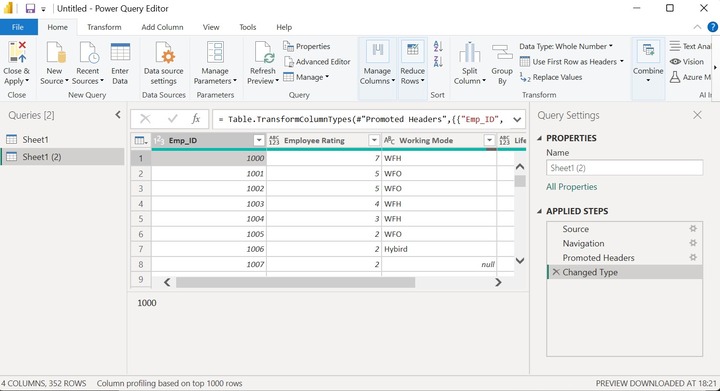The height and width of the screenshot is (391, 720).
Task: Sort ascending with A-Z icon
Action: (x=438, y=46)
